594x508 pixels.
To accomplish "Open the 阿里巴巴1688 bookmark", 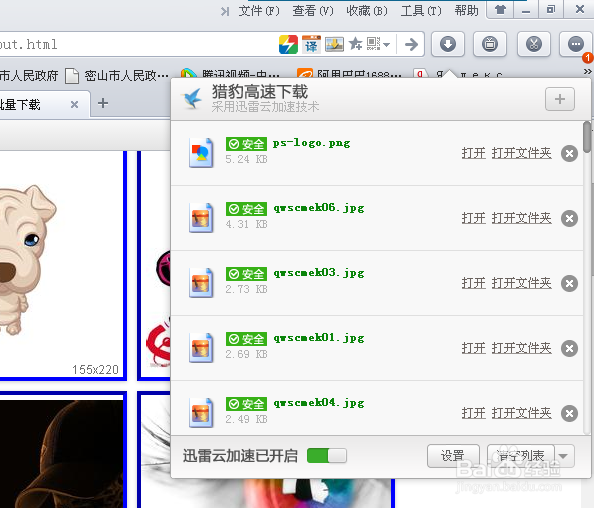I will pyautogui.click(x=349, y=74).
